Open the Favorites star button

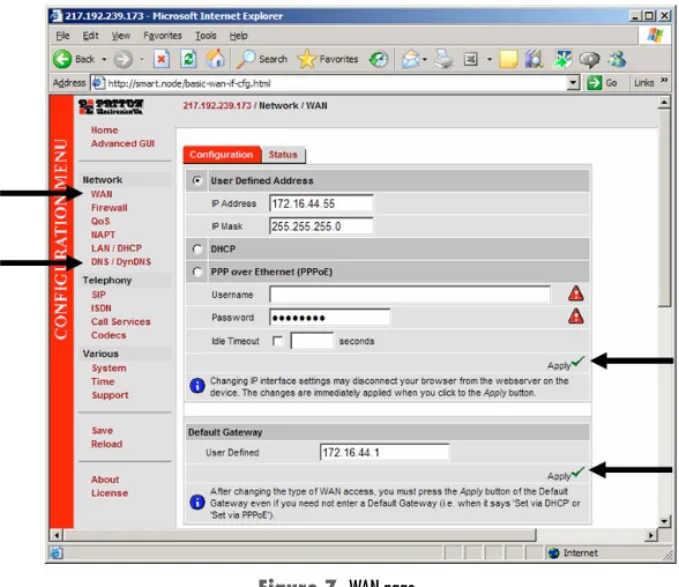click(328, 59)
